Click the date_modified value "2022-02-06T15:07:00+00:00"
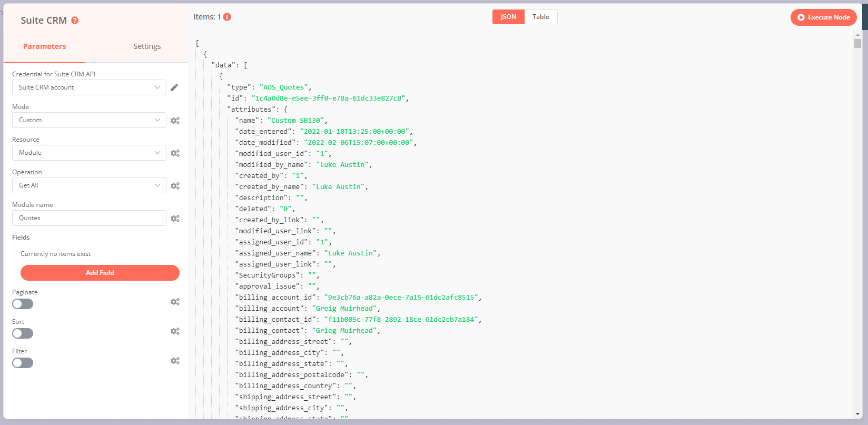Viewport: 868px width, 425px height. point(359,143)
